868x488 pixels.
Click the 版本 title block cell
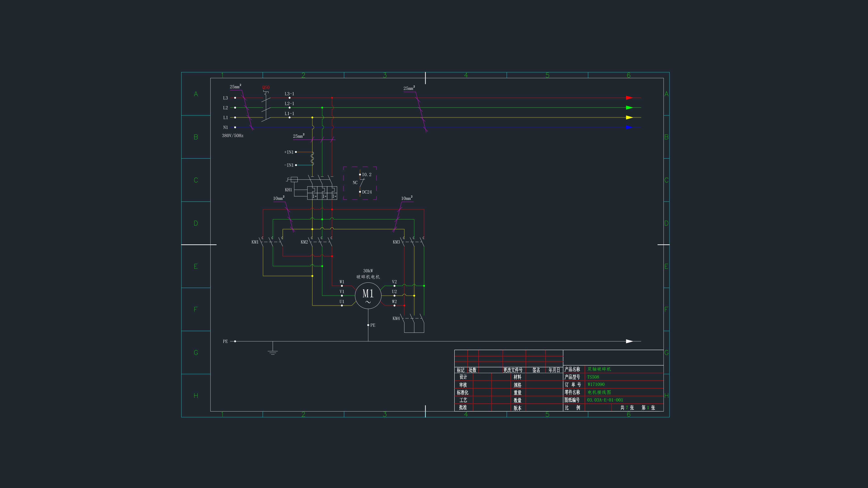coord(518,408)
